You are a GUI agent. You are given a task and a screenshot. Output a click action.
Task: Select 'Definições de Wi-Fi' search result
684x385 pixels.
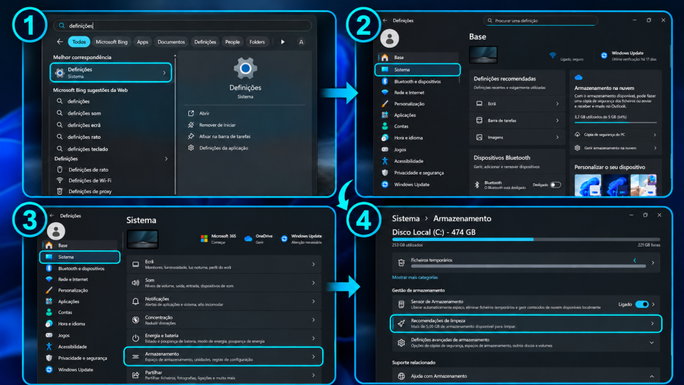click(x=89, y=181)
